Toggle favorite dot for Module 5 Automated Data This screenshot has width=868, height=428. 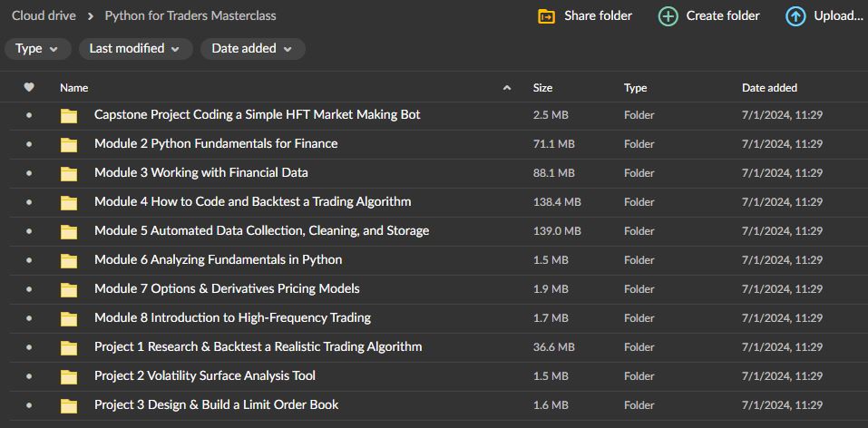coord(29,231)
